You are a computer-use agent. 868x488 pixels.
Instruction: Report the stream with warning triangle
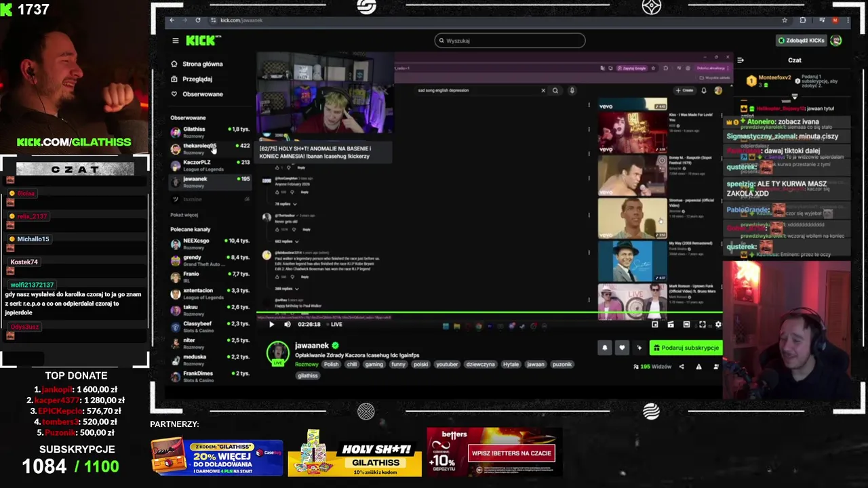698,367
